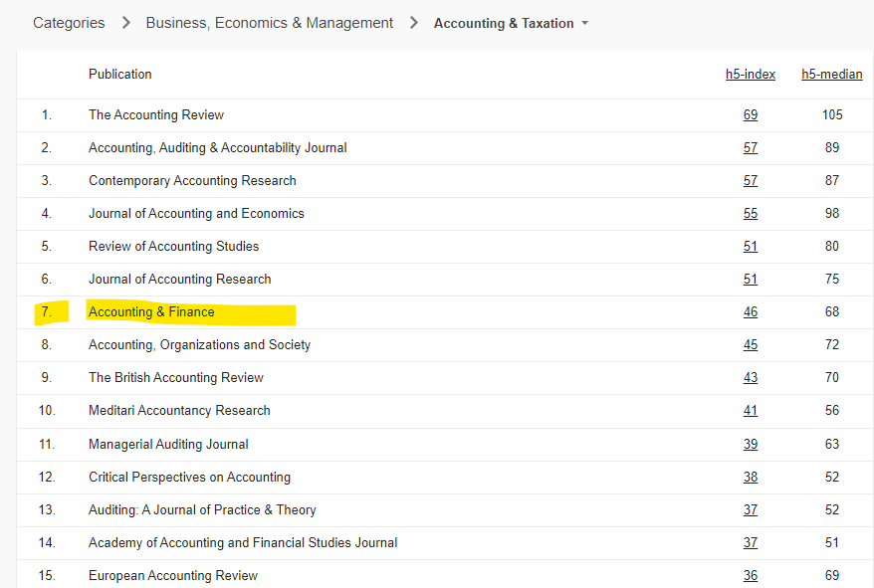Click h5-median value 105 for The Accounting Review

click(832, 114)
